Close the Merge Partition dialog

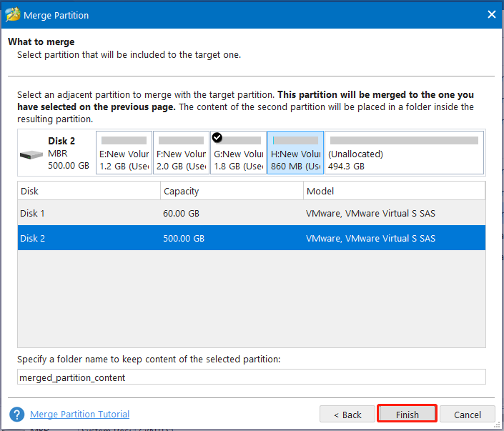(491, 14)
